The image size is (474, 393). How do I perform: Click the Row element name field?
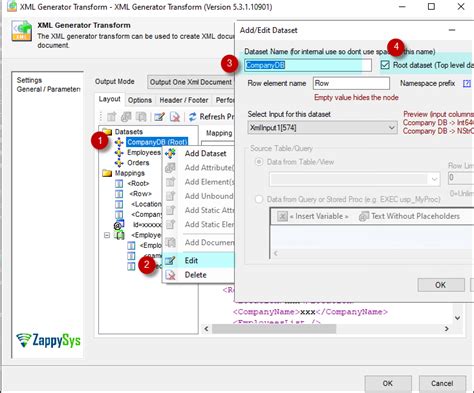click(x=351, y=83)
